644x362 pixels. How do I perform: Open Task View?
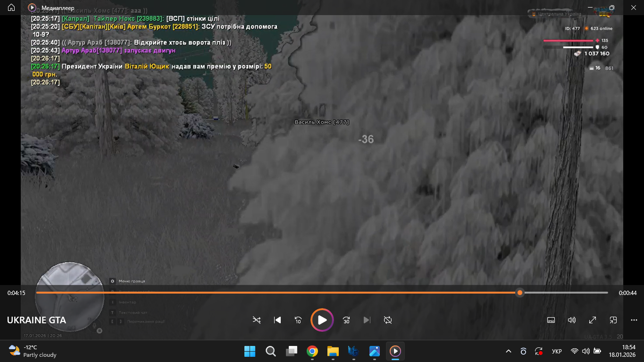pyautogui.click(x=292, y=351)
